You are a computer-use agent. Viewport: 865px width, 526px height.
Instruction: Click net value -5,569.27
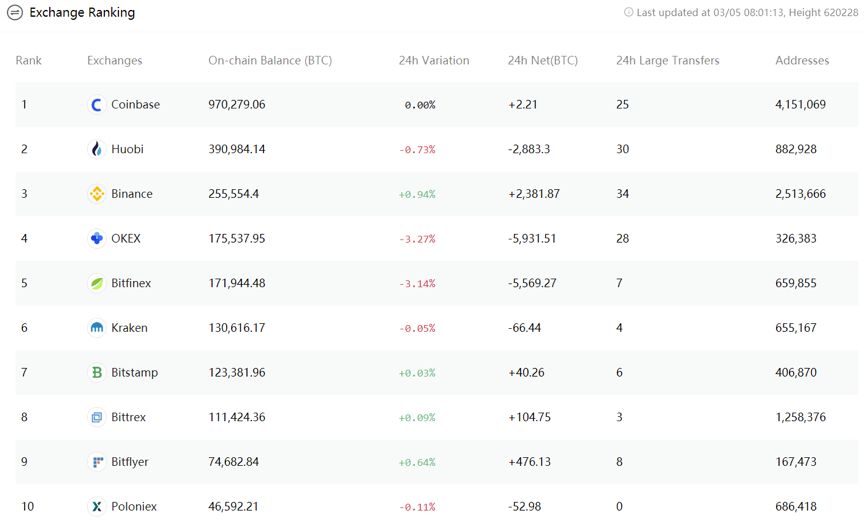click(532, 283)
